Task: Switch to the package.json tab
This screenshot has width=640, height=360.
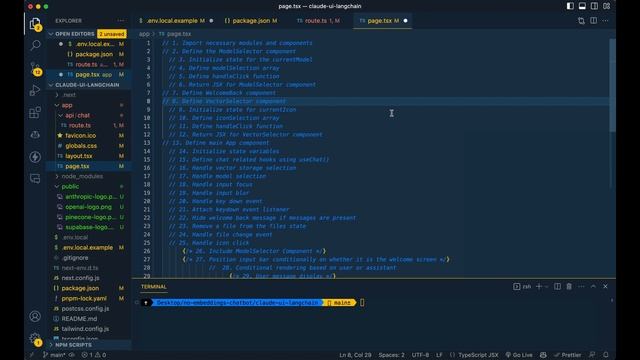Action: tap(251, 20)
